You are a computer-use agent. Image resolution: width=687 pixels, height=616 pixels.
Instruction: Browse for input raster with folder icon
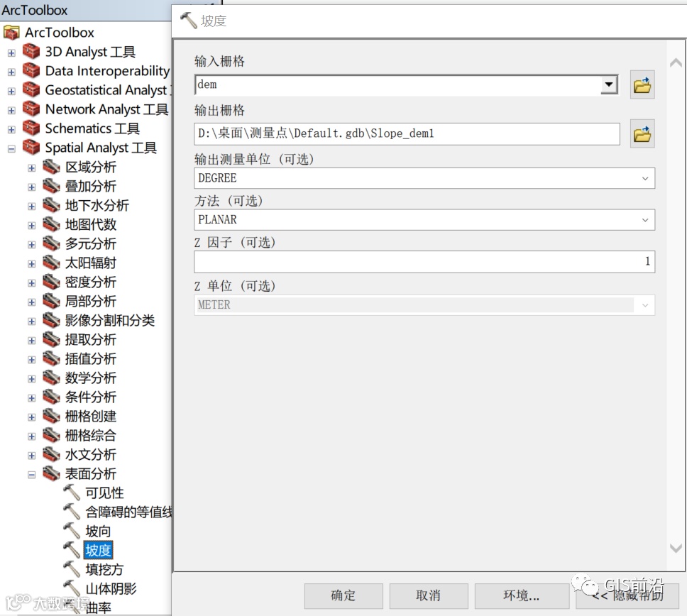pyautogui.click(x=642, y=84)
